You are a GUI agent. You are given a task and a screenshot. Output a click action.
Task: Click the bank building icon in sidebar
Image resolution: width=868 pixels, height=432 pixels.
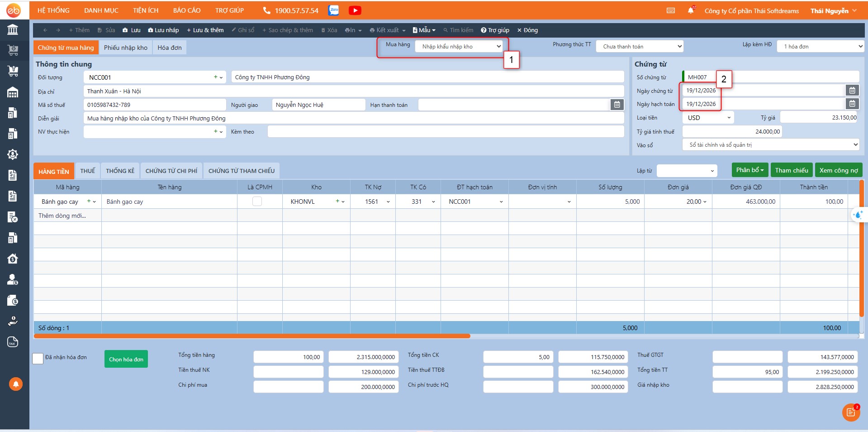click(x=13, y=30)
